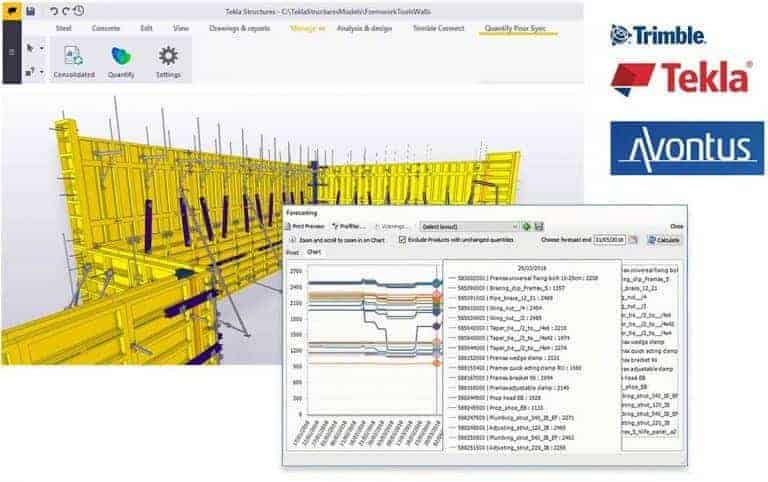Click the Tekla logo
Viewport: 768px width, 482px height.
[681, 78]
